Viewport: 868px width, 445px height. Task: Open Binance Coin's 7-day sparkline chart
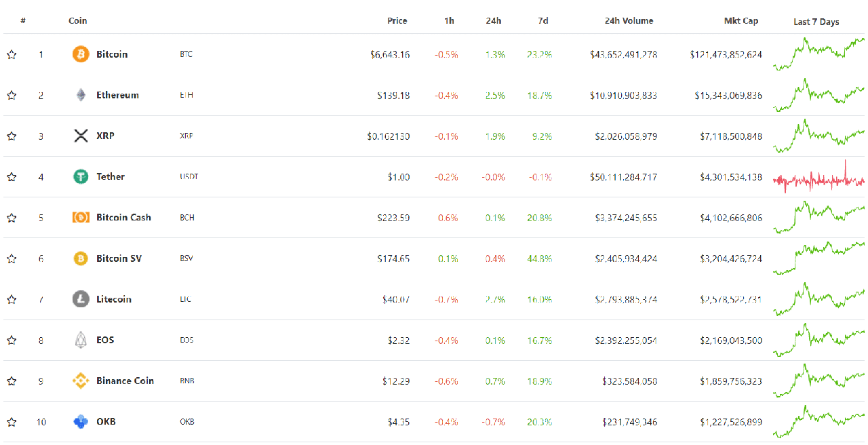click(x=818, y=381)
